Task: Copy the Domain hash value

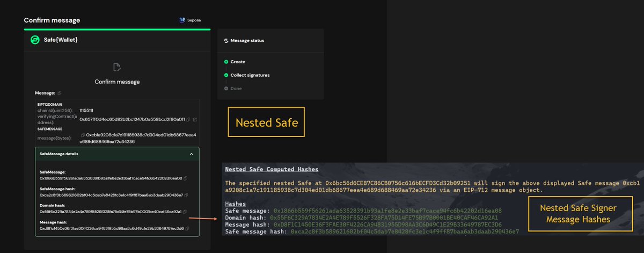Action: tap(186, 212)
